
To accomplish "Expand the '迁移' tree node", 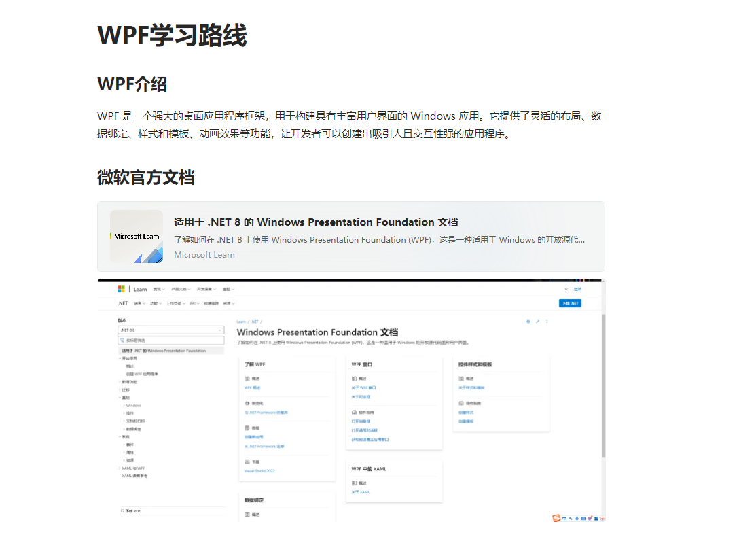I will [x=124, y=389].
